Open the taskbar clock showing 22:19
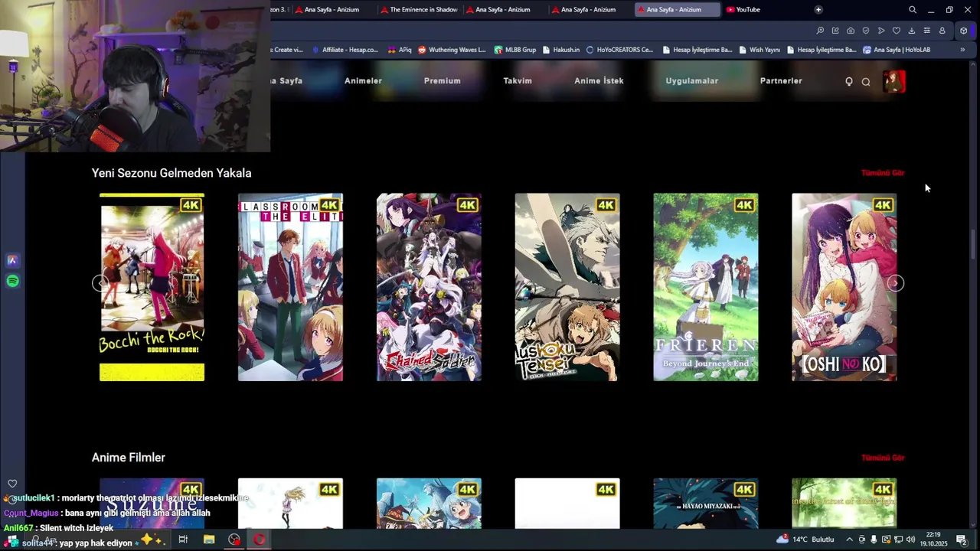The image size is (980, 551). point(933,540)
